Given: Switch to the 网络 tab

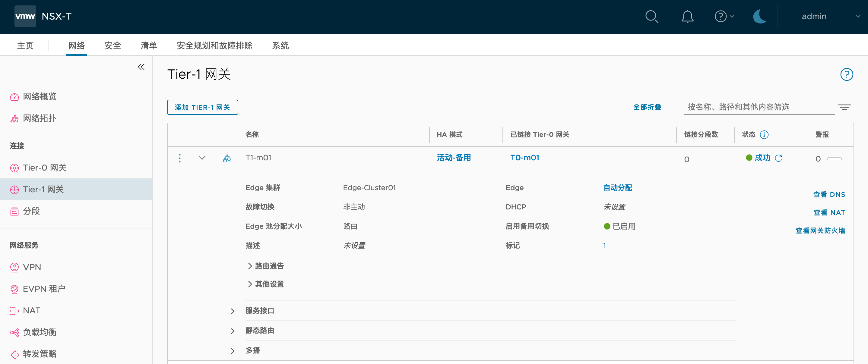Looking at the screenshot, I should click(77, 45).
